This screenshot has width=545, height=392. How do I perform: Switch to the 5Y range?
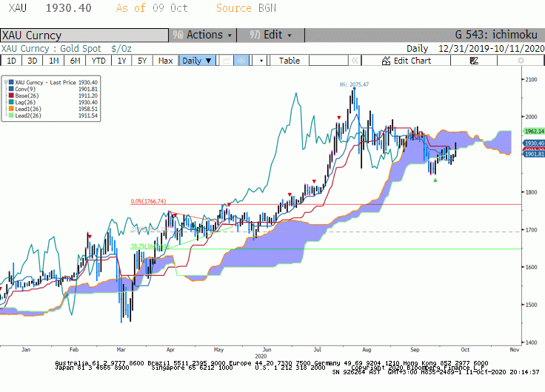click(x=142, y=61)
